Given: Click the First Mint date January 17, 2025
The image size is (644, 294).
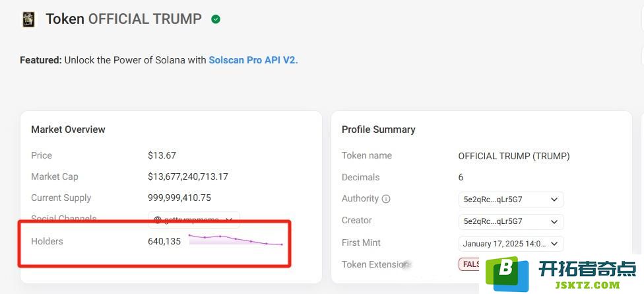Looking at the screenshot, I should [504, 243].
